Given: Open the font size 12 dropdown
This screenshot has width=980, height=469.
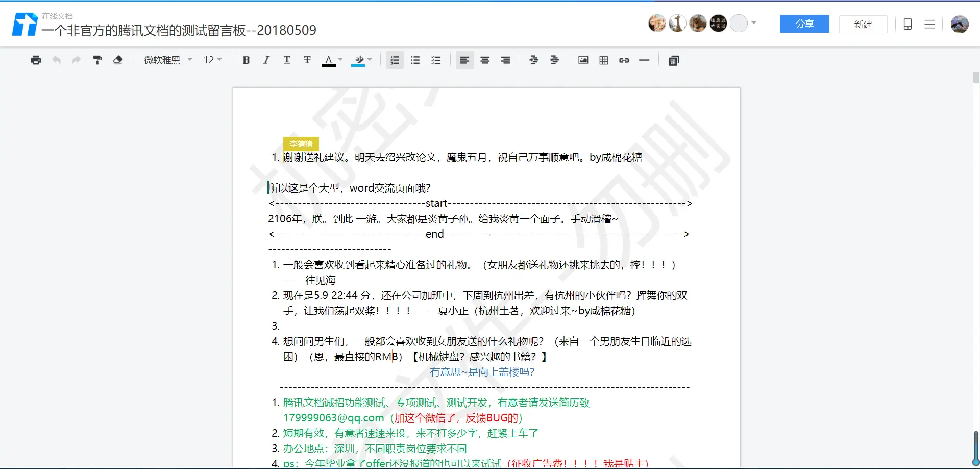Looking at the screenshot, I should [213, 60].
